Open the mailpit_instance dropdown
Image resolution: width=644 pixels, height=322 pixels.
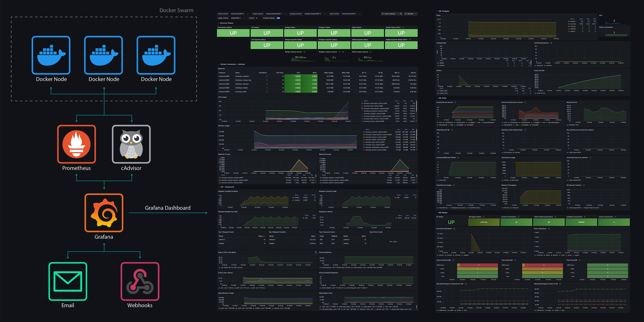pos(245,18)
